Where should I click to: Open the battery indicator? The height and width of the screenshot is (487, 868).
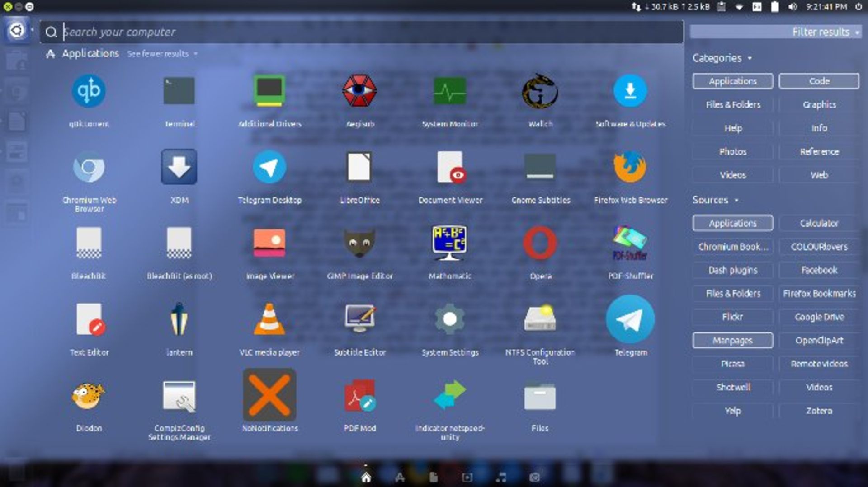coord(774,7)
